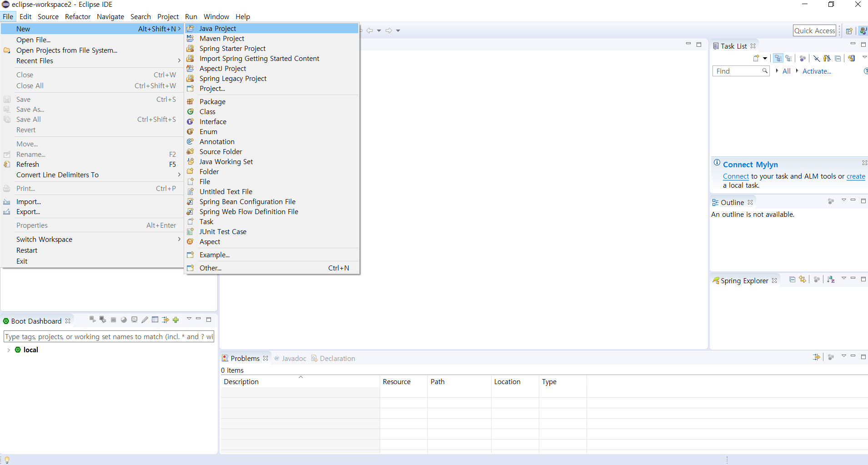Click the debug start icon in Boot Dashboard
Screen dimensions: 868x465
point(103,320)
